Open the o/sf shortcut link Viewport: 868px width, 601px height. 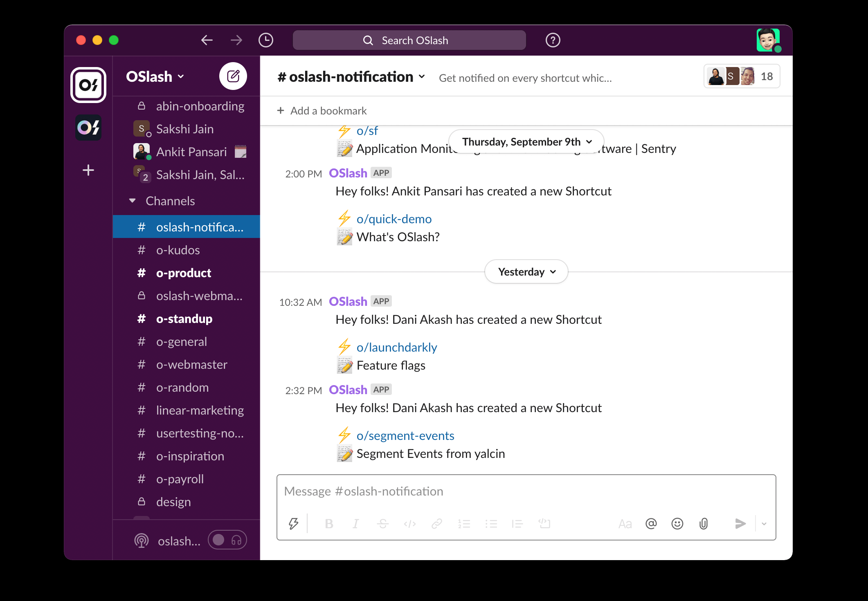tap(367, 131)
